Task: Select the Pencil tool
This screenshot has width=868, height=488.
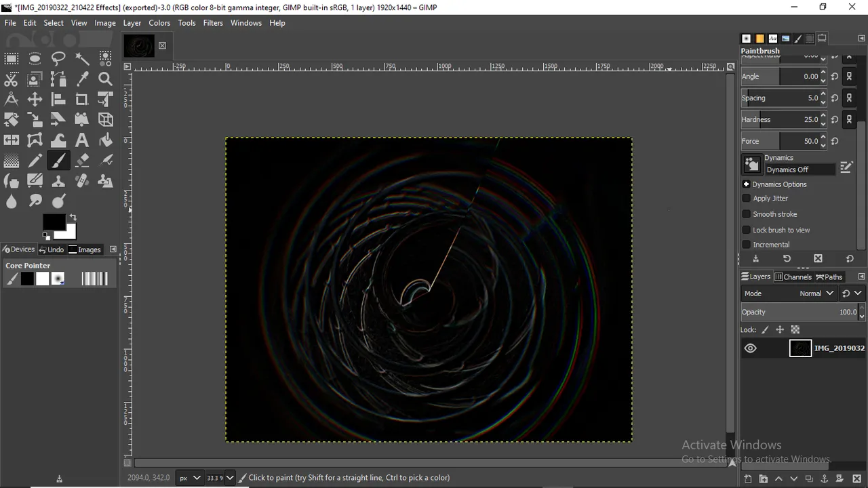Action: pos(35,161)
